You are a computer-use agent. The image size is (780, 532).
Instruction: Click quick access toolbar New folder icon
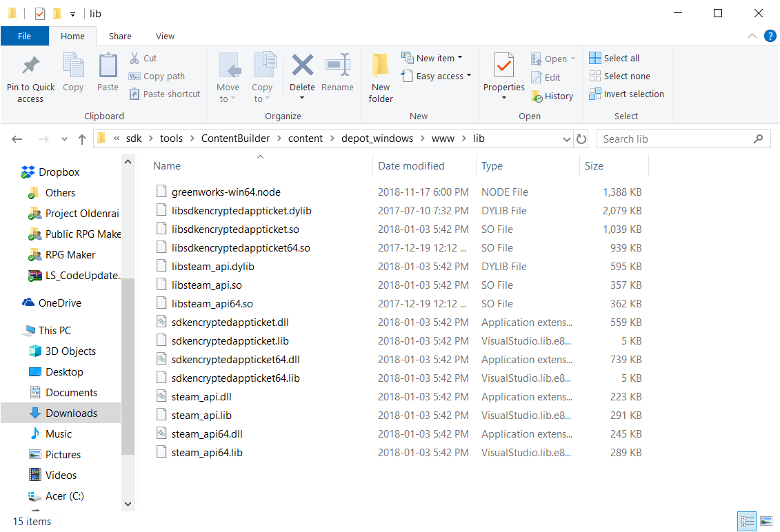[57, 13]
